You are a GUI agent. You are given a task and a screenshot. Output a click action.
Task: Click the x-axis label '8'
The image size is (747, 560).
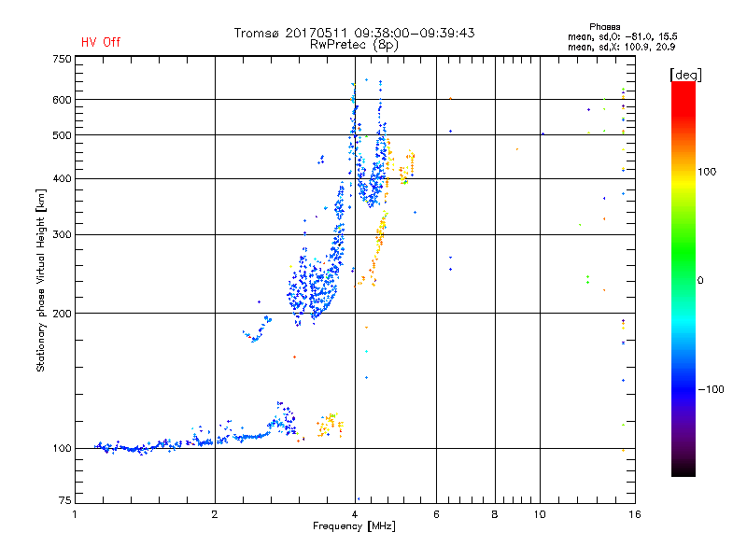click(495, 514)
